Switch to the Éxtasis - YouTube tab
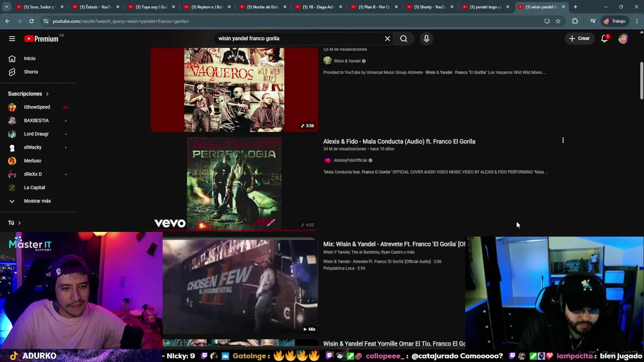644x362 pixels. click(95, 7)
